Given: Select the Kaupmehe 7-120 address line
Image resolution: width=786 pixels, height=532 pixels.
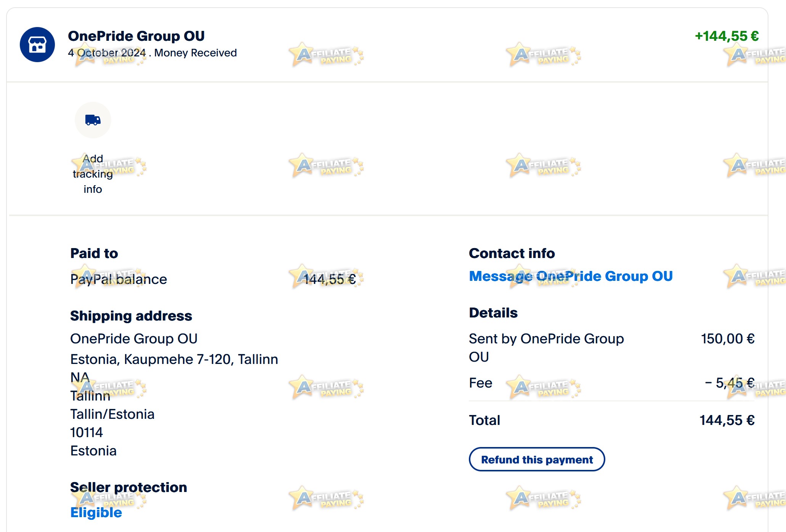Looking at the screenshot, I should (x=174, y=359).
